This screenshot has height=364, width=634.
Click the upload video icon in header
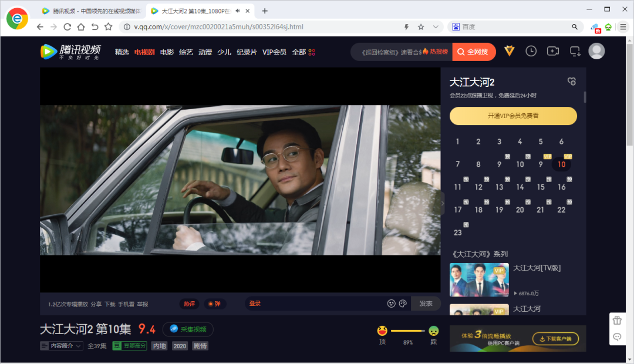[553, 51]
